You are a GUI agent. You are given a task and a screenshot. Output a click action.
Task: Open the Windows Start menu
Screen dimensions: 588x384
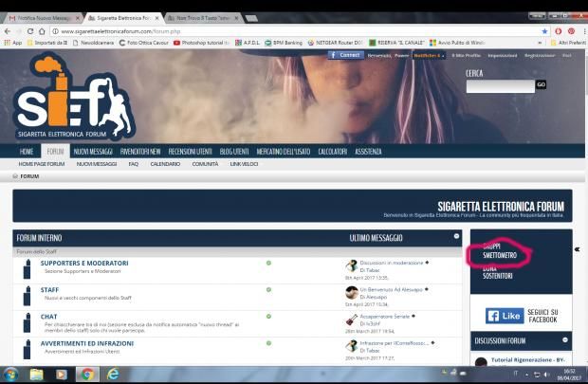(10, 375)
